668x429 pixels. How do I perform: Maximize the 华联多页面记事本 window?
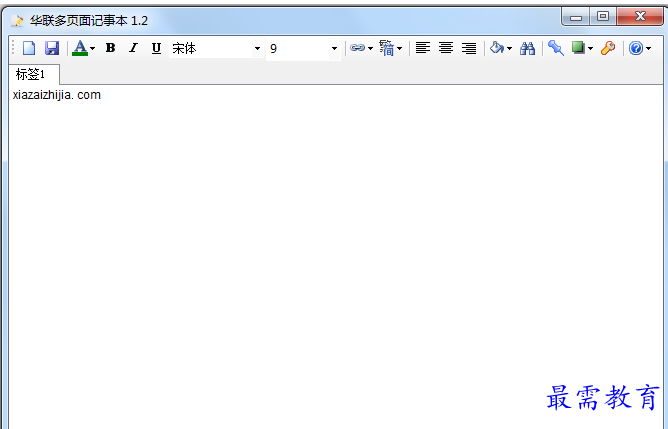click(x=603, y=17)
